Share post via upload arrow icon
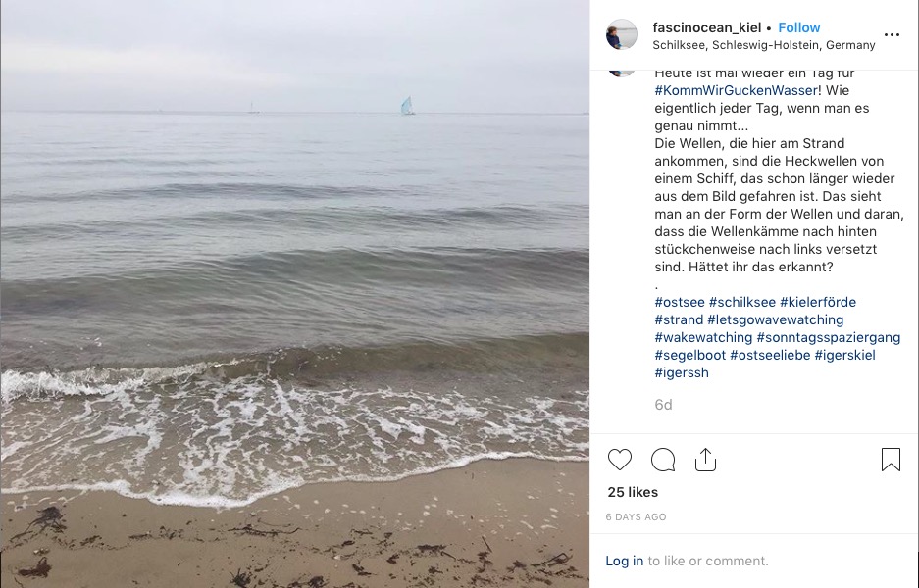The height and width of the screenshot is (588, 919). pos(705,460)
